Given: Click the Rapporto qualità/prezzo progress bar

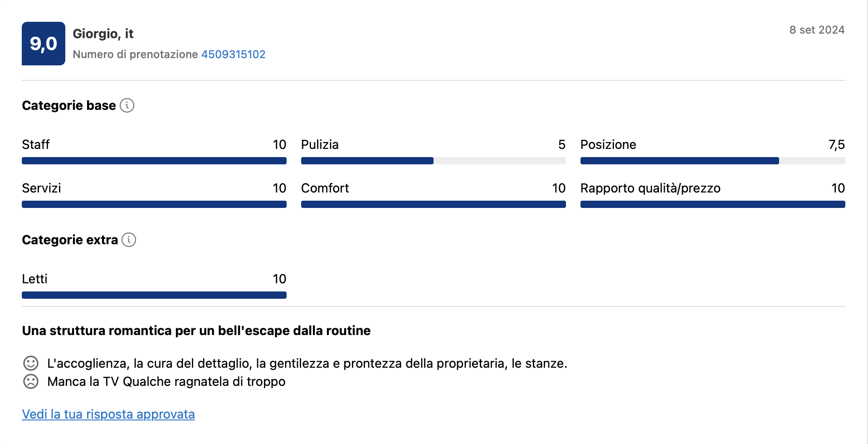Looking at the screenshot, I should pos(712,204).
